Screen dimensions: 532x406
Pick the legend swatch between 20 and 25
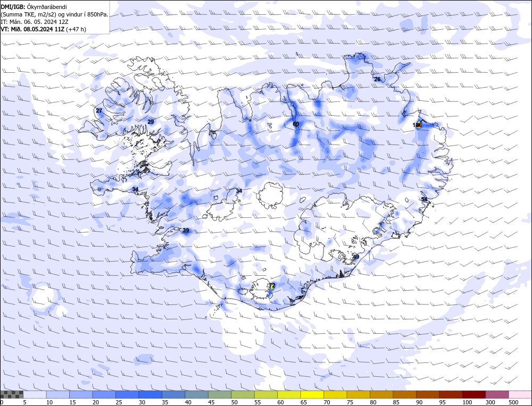pos(104,394)
